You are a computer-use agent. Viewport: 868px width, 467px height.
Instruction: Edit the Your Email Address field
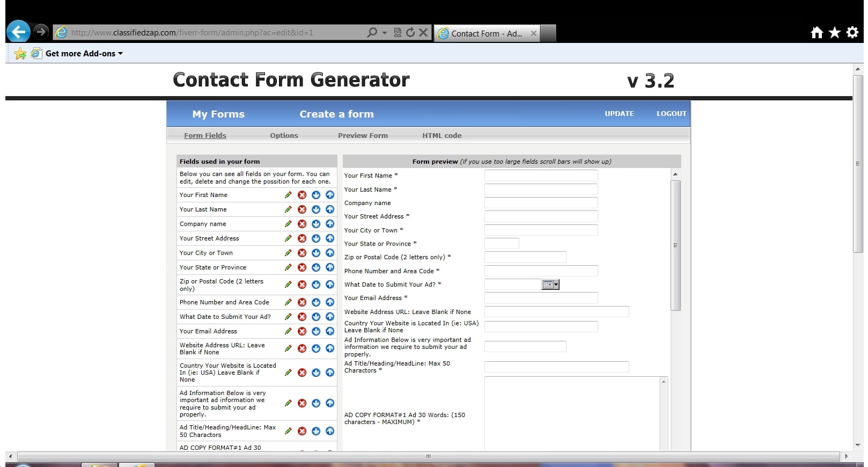click(288, 331)
